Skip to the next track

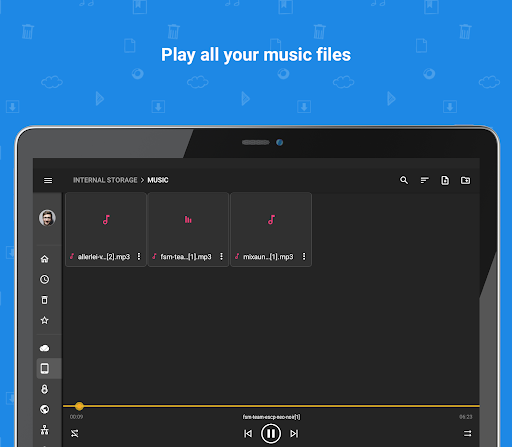pyautogui.click(x=294, y=434)
